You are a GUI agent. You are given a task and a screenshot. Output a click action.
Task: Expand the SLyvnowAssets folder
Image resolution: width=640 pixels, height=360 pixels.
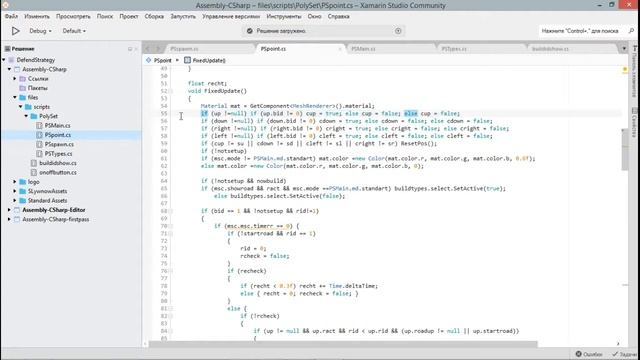tap(15, 191)
